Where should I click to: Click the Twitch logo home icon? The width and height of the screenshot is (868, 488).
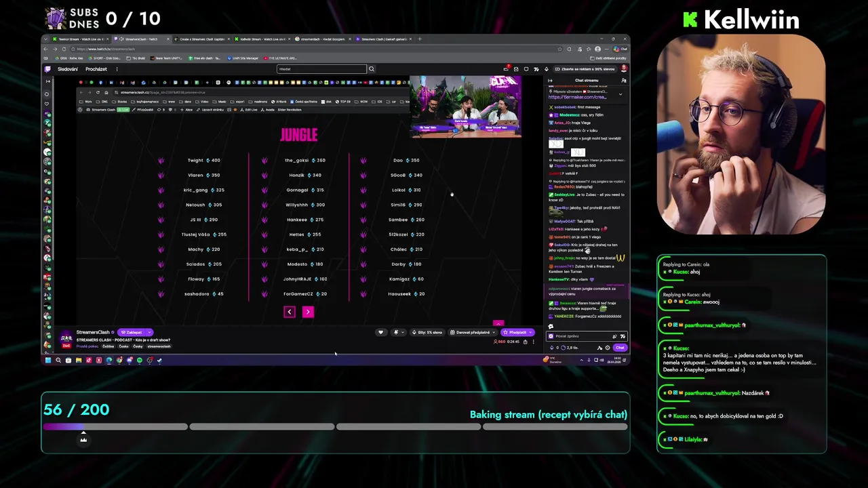(x=47, y=69)
